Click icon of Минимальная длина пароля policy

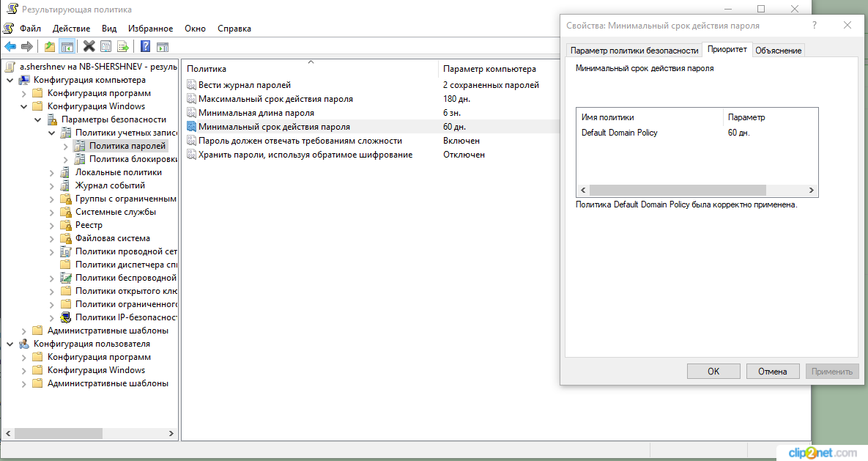(191, 112)
